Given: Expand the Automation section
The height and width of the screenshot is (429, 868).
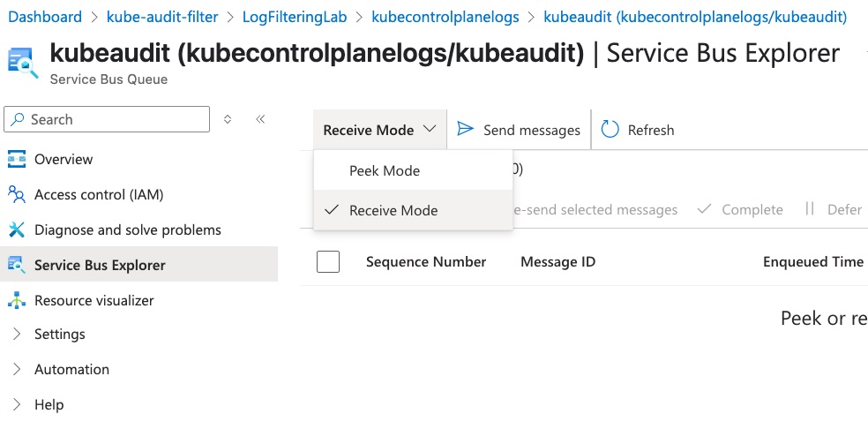Looking at the screenshot, I should (71, 369).
